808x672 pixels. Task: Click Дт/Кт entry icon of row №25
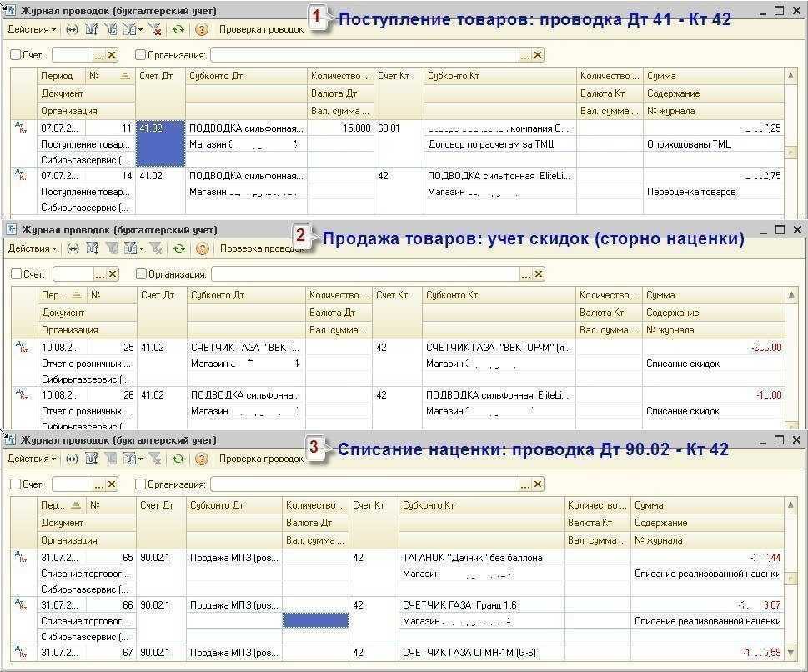click(22, 346)
